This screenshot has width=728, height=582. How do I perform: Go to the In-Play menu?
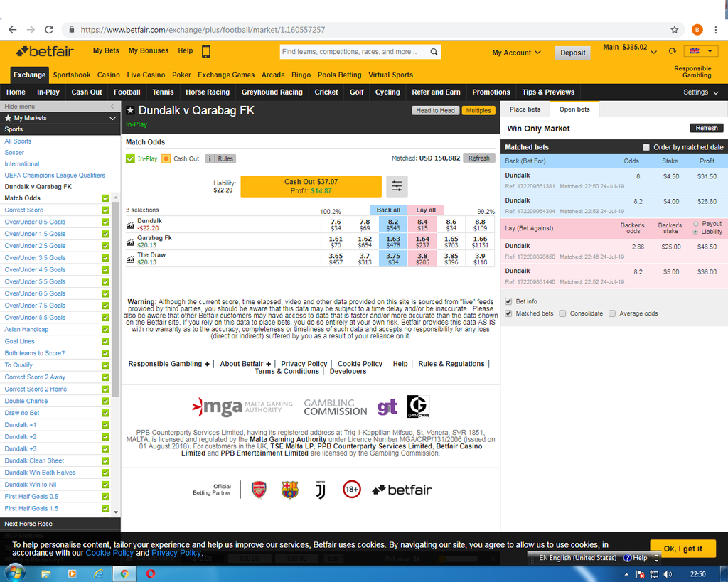[48, 92]
